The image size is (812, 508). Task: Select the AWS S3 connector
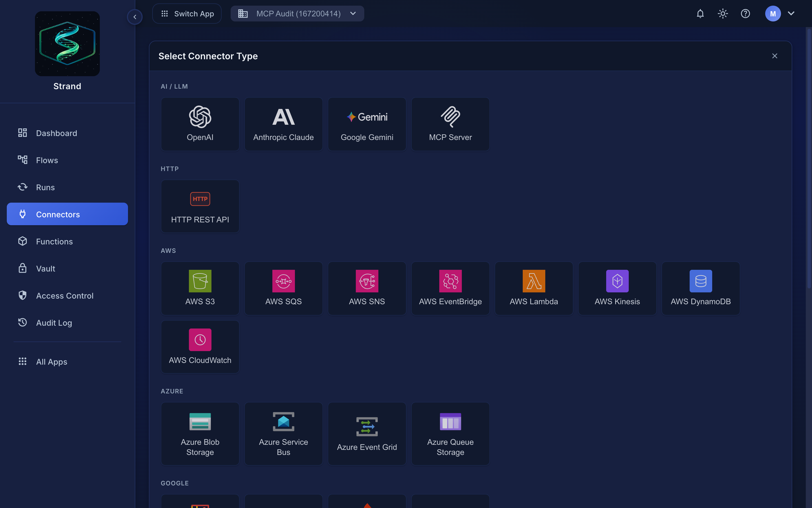click(200, 288)
